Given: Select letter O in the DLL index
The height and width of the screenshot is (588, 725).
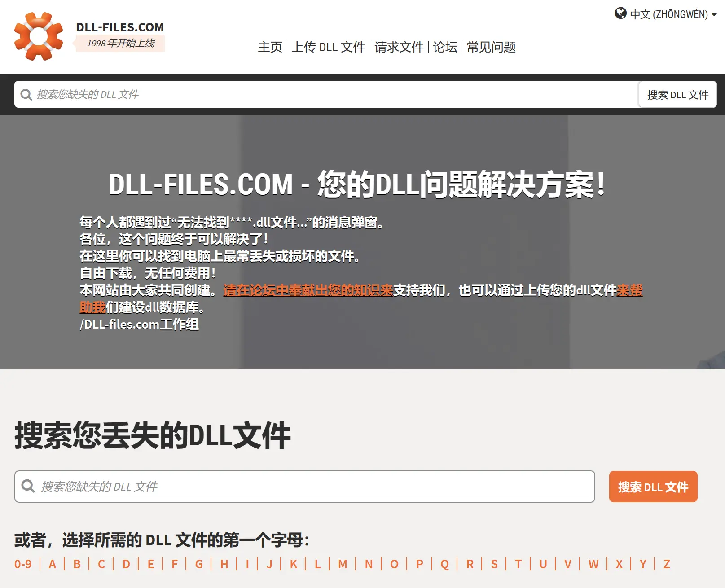Looking at the screenshot, I should (394, 564).
